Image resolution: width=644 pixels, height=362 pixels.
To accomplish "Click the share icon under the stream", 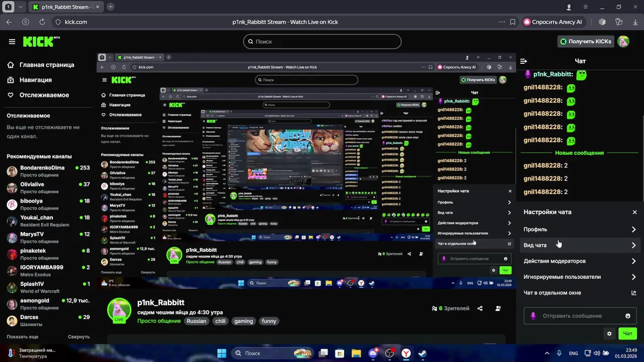I will coord(480,309).
